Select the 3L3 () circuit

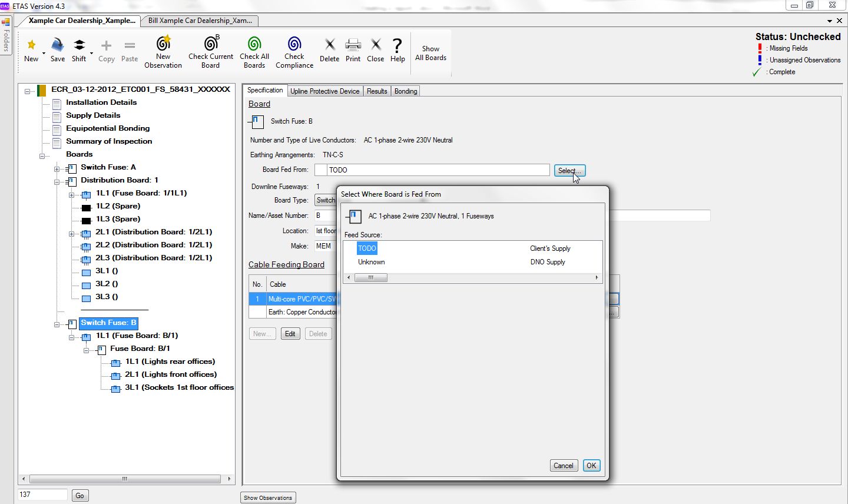(x=107, y=297)
